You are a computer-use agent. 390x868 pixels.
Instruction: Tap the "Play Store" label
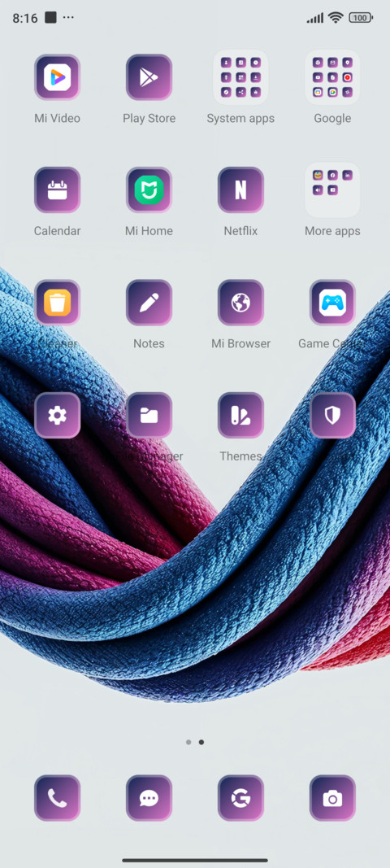pos(149,118)
